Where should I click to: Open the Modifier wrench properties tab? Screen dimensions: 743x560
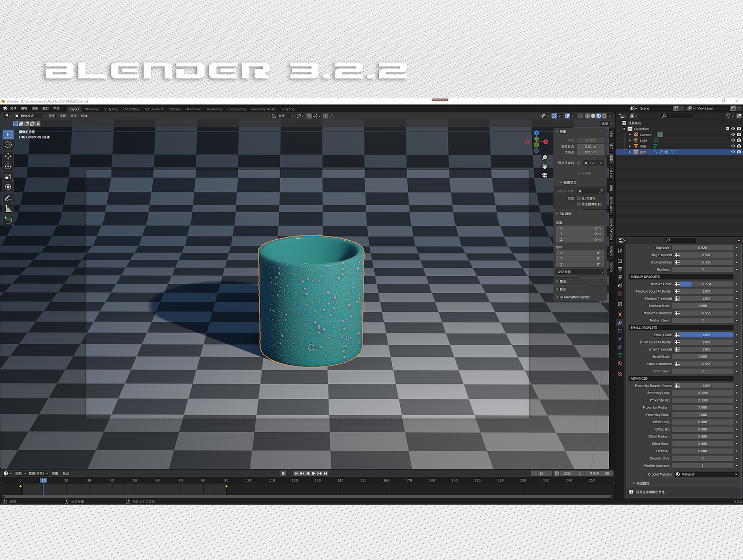[x=620, y=322]
